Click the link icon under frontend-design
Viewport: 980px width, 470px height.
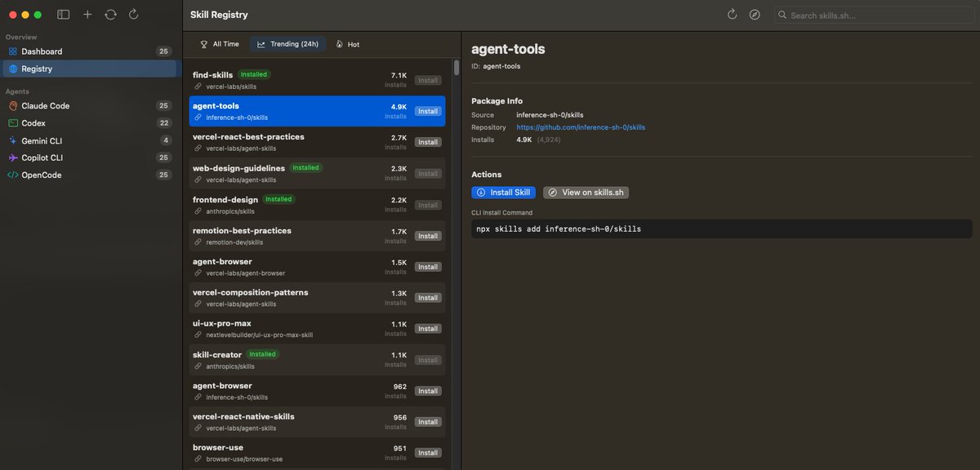[198, 211]
